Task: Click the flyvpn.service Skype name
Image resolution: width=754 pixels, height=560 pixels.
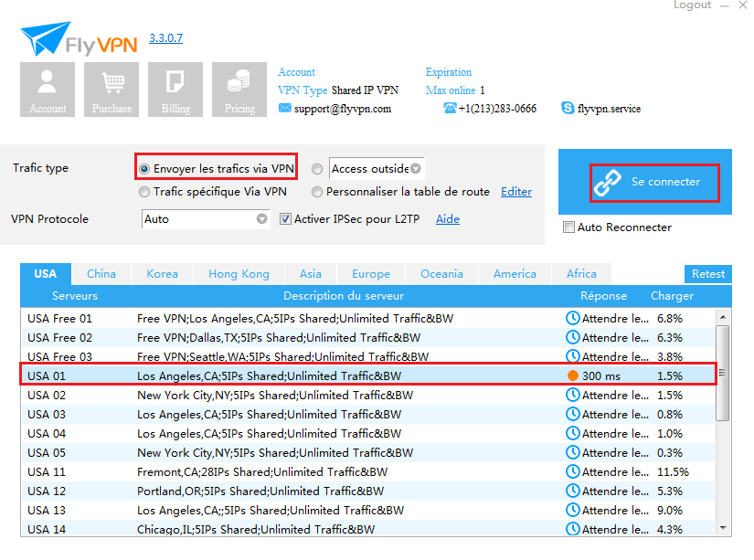Action: point(610,109)
